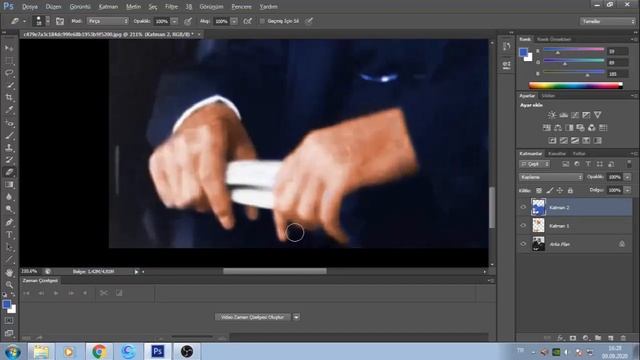Select the Crop tool

coord(9,98)
